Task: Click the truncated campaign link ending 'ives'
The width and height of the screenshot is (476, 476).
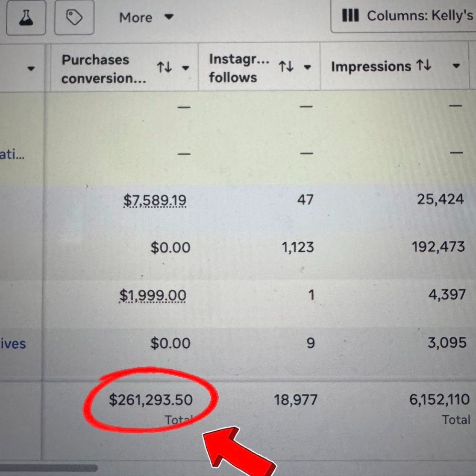Action: [13, 344]
